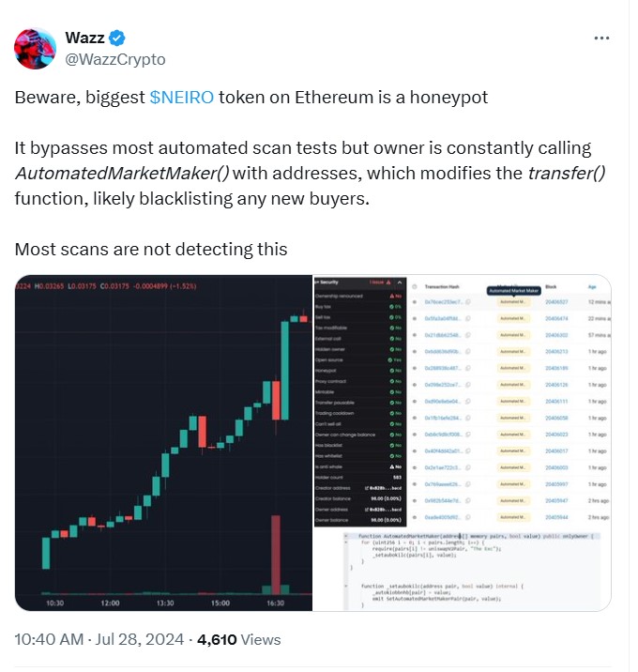
Task: Click eye icon for first transaction row
Action: 415,301
